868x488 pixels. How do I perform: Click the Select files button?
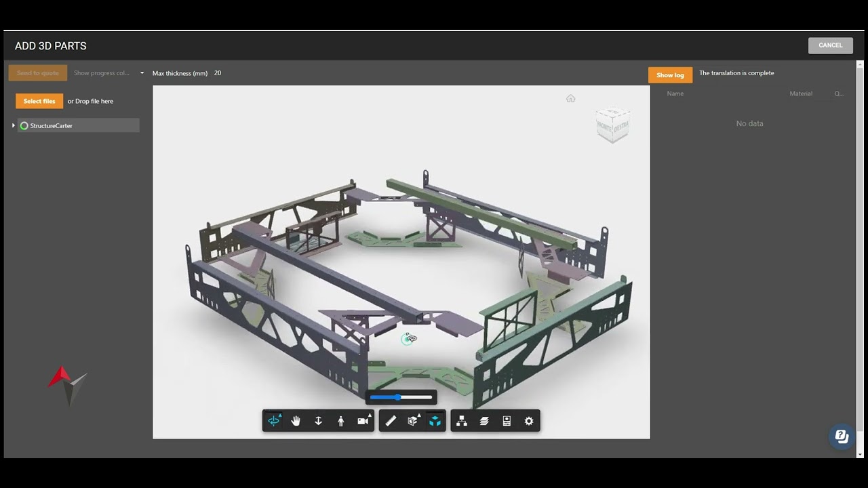click(x=39, y=101)
